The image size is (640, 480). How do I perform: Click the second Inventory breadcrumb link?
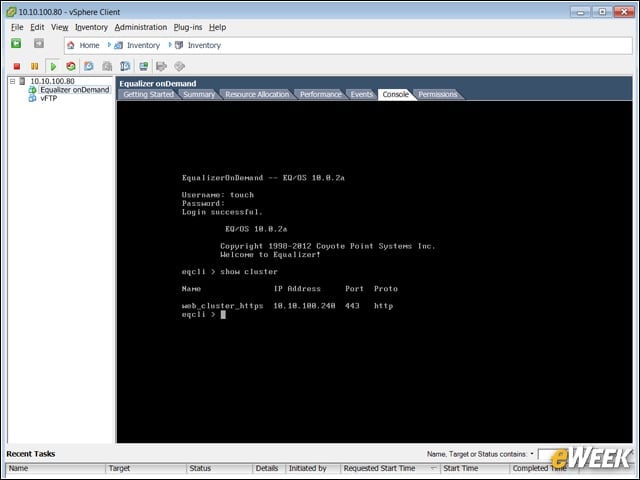point(204,45)
